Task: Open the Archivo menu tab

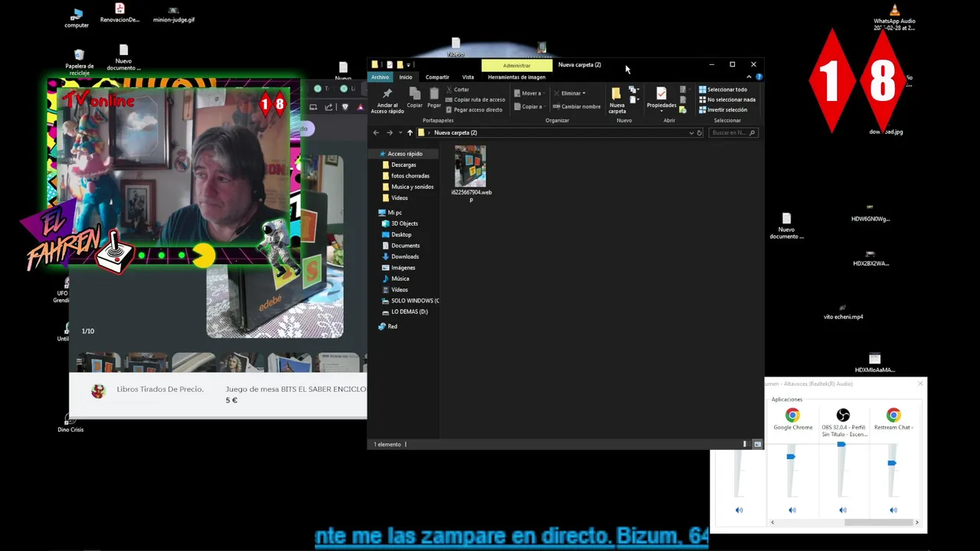Action: coord(380,77)
